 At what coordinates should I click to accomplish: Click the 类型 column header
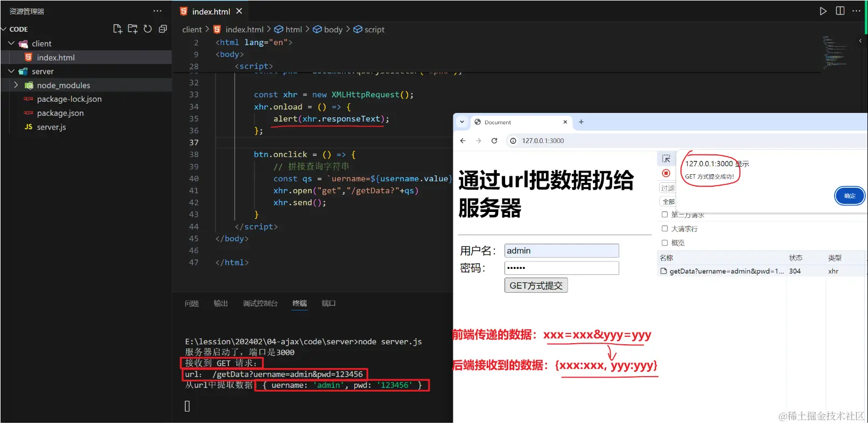pyautogui.click(x=834, y=258)
